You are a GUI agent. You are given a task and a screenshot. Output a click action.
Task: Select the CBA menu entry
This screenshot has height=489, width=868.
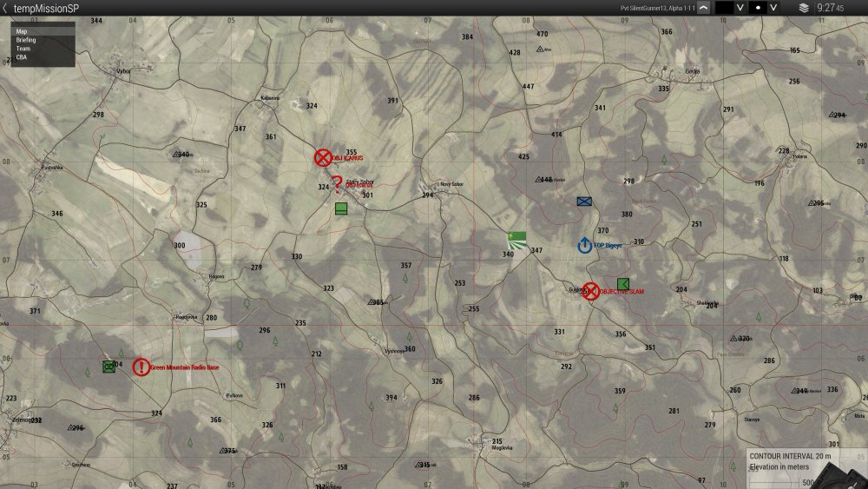pyautogui.click(x=22, y=57)
